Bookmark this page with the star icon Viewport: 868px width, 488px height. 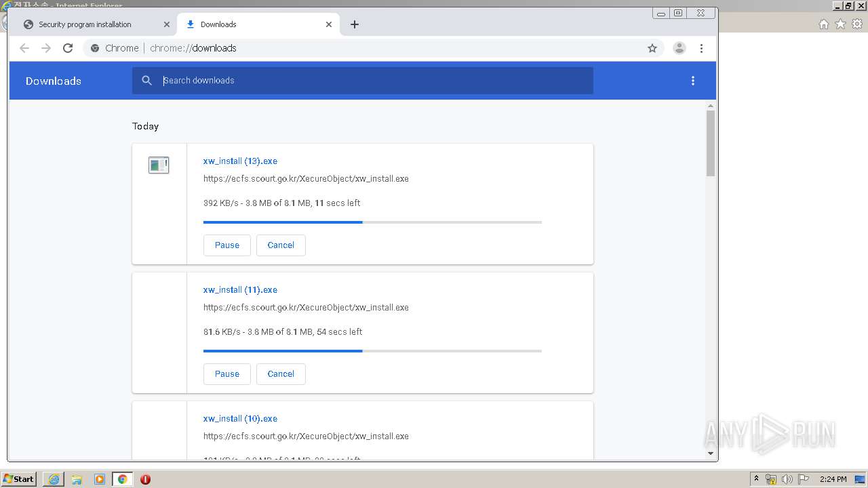(x=652, y=48)
